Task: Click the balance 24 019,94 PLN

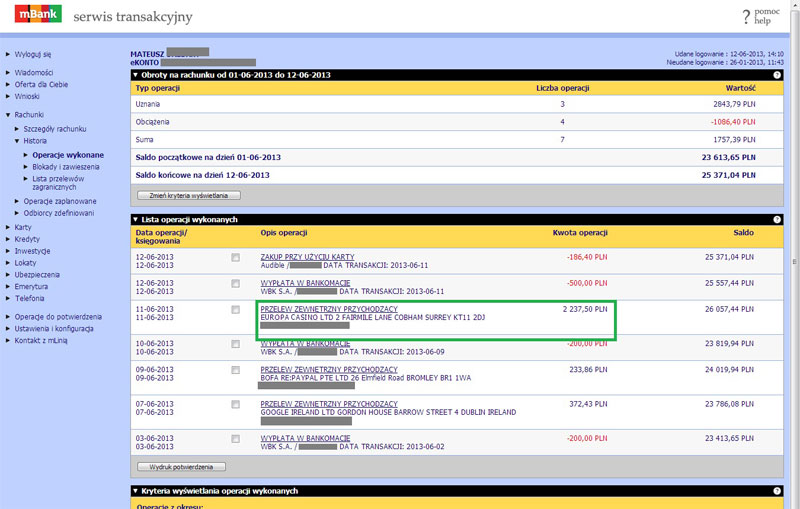Action: (x=729, y=370)
